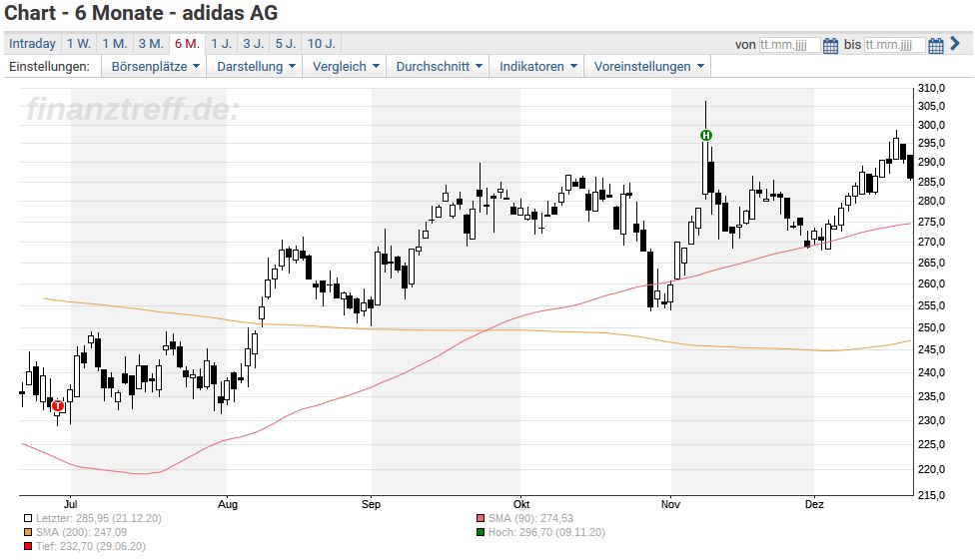Image resolution: width=979 pixels, height=560 pixels.
Task: Open the 'bis' date calendar picker
Action: coord(935,45)
